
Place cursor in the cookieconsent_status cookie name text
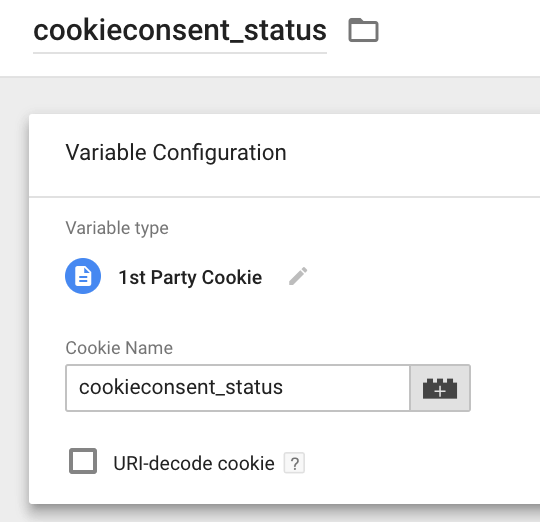click(181, 387)
